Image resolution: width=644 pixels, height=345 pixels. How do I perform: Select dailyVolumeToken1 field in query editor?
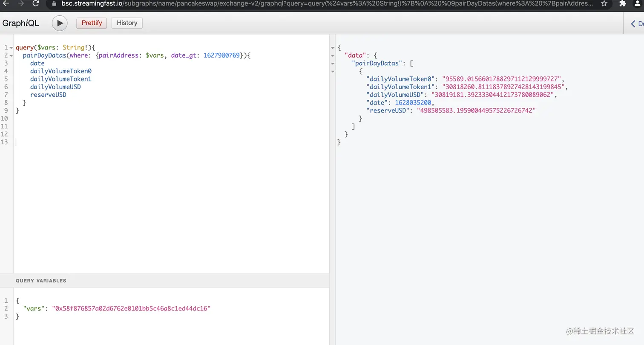(x=61, y=79)
